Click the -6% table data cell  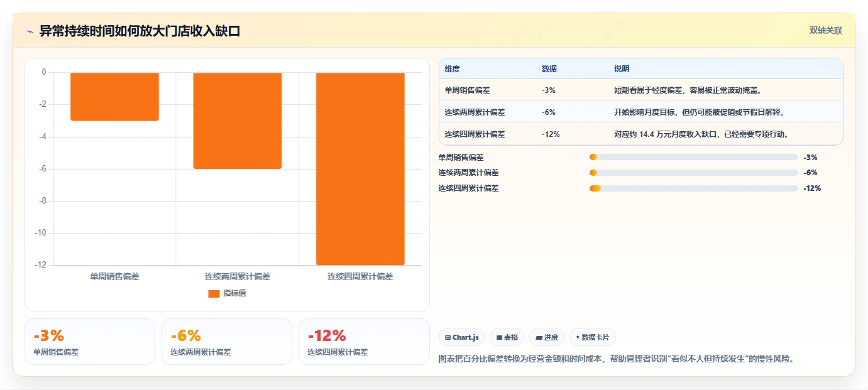click(548, 112)
